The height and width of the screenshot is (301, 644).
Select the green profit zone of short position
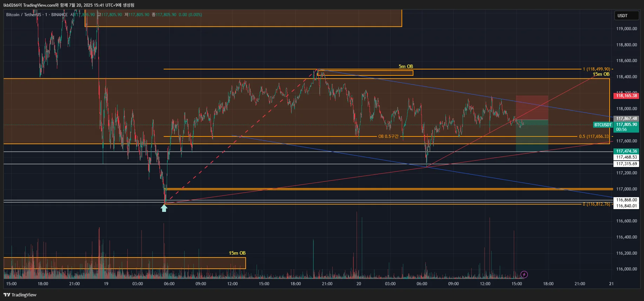[x=532, y=136]
